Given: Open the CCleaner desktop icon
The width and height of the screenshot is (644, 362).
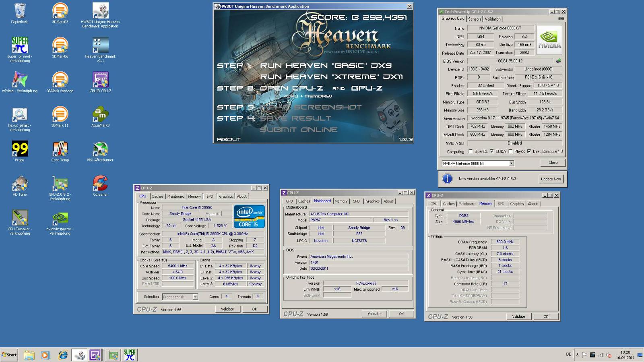Looking at the screenshot, I should pos(100,184).
